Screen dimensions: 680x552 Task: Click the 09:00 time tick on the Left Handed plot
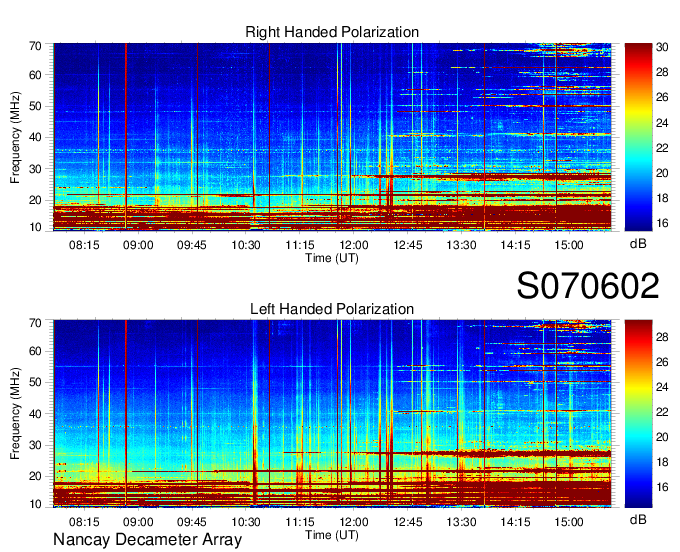[x=138, y=522]
